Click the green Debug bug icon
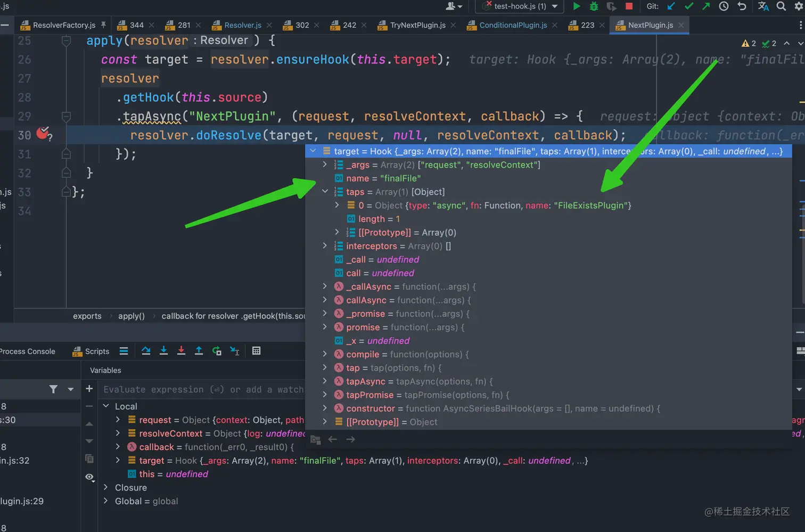The height and width of the screenshot is (532, 805). pyautogui.click(x=594, y=6)
